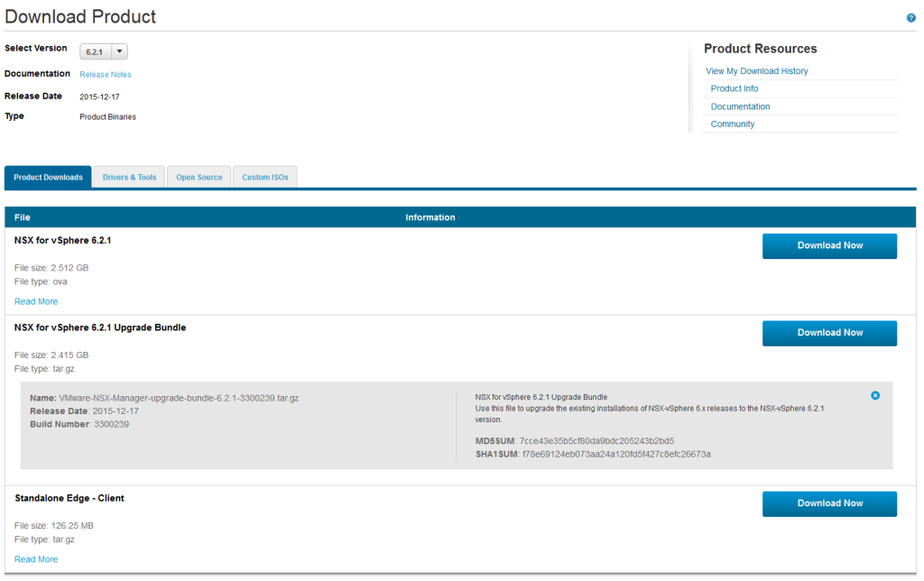Click the SHA1SUM hash value
Viewport: 924px width, 581px height.
tap(616, 455)
